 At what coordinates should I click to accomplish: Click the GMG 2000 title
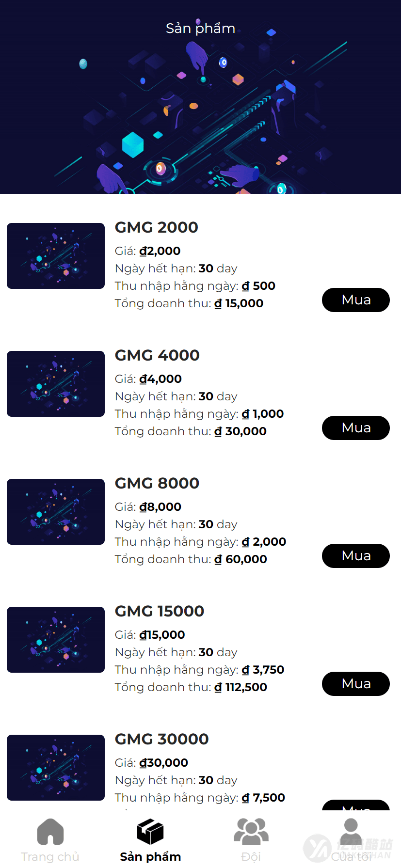click(156, 227)
